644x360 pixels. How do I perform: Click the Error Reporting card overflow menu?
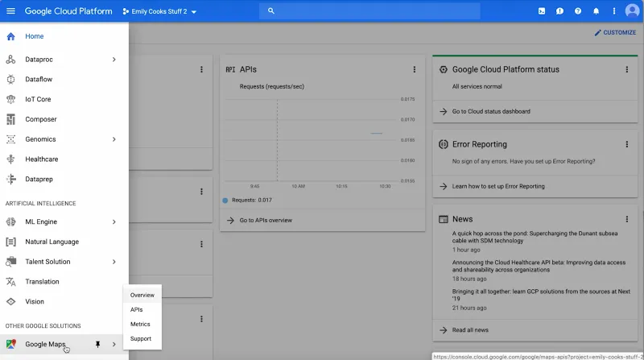click(626, 144)
